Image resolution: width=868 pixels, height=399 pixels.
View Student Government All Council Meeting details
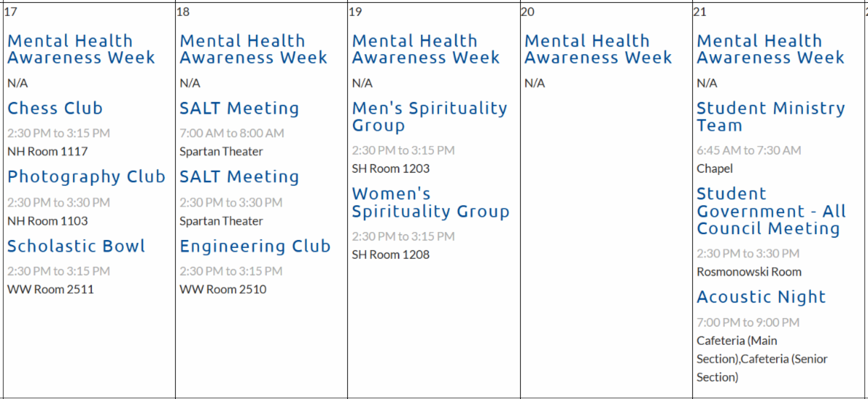pyautogui.click(x=771, y=212)
